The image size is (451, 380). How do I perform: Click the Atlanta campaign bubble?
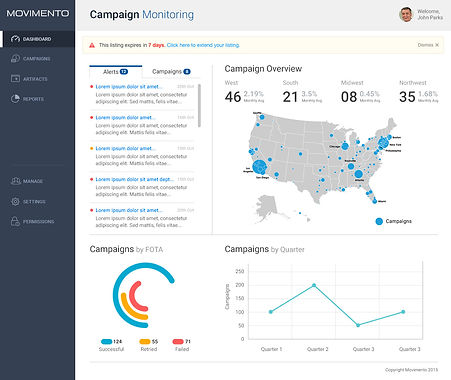pyautogui.click(x=358, y=174)
